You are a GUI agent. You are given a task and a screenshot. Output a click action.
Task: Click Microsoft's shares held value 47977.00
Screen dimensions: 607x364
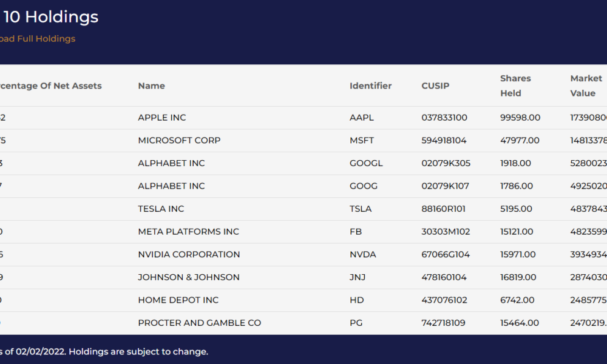(x=520, y=140)
